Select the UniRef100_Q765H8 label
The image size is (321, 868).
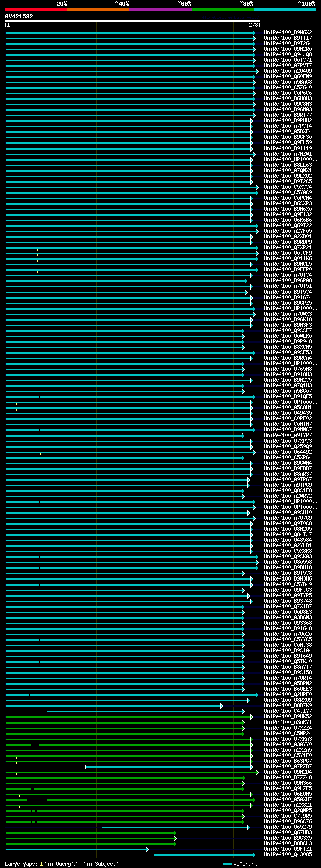click(288, 369)
